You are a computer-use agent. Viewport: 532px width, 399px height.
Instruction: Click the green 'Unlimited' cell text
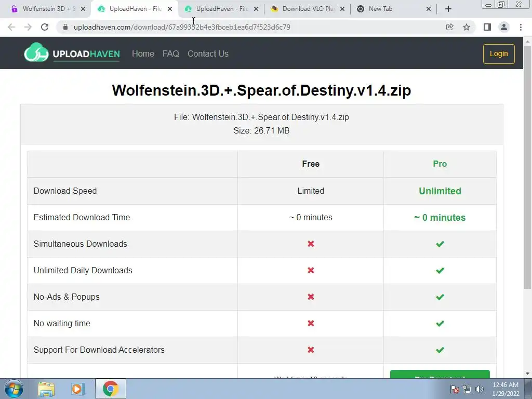[440, 191]
